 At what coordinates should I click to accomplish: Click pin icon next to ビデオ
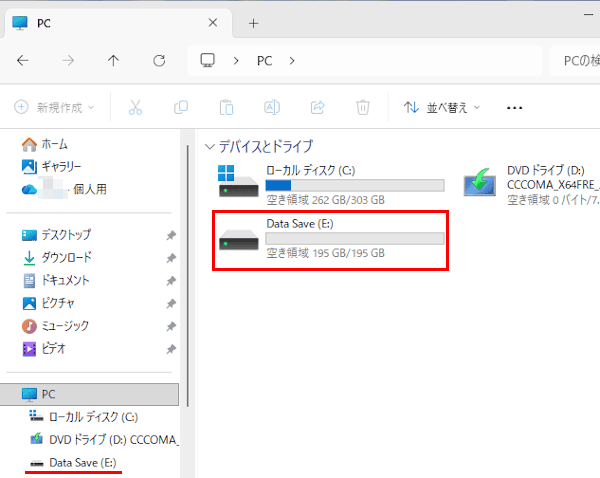click(x=171, y=349)
